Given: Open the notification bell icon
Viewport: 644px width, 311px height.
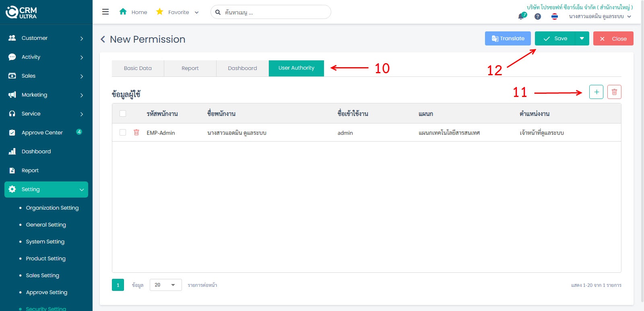Looking at the screenshot, I should 521,16.
